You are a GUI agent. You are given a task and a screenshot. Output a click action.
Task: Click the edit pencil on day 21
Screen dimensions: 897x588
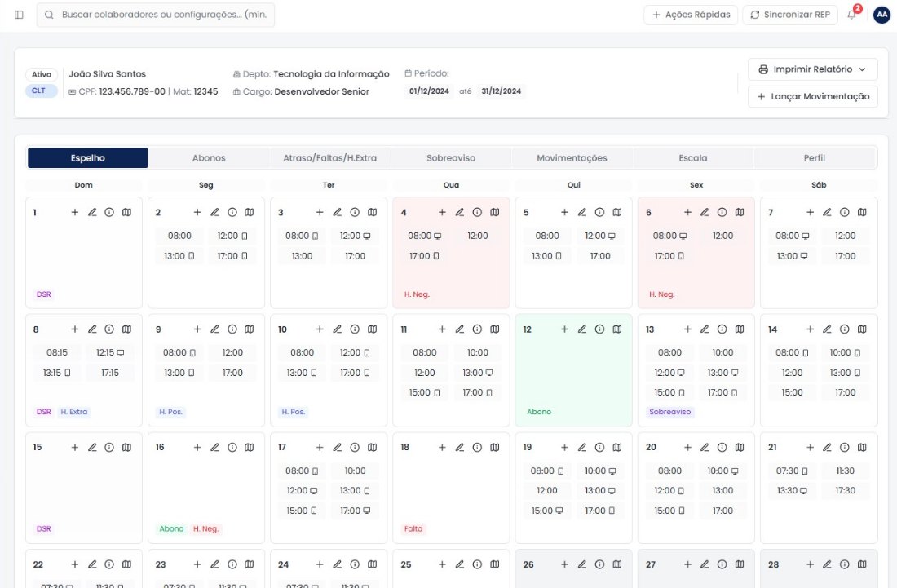[827, 447]
